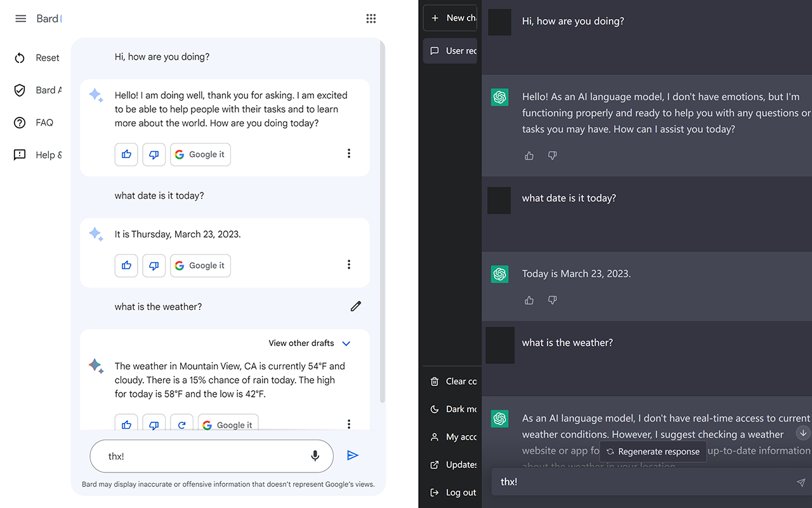This screenshot has height=508, width=812.
Task: Click Google it under Bard's date reply
Action: (200, 265)
